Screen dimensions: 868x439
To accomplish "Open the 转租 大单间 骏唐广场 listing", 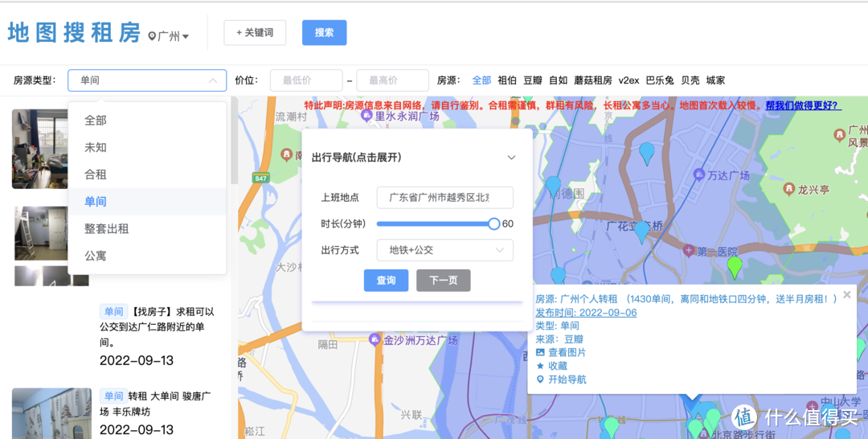I will click(156, 404).
